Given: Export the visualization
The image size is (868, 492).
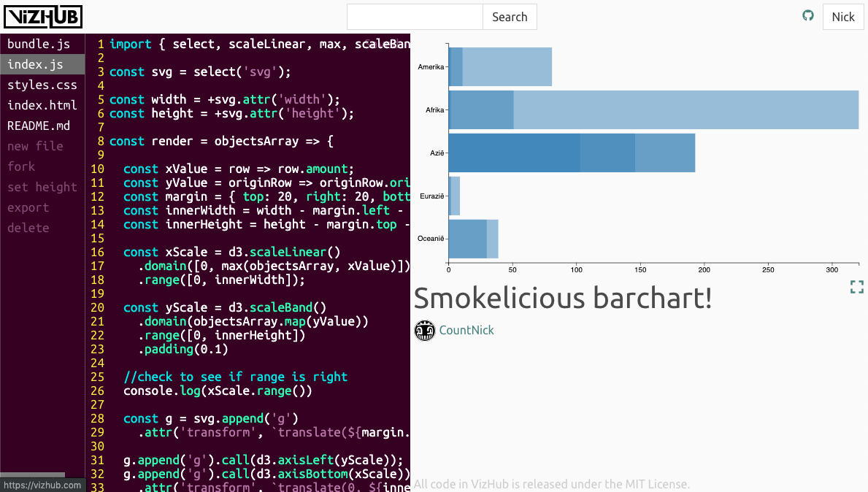Looking at the screenshot, I should (28, 207).
